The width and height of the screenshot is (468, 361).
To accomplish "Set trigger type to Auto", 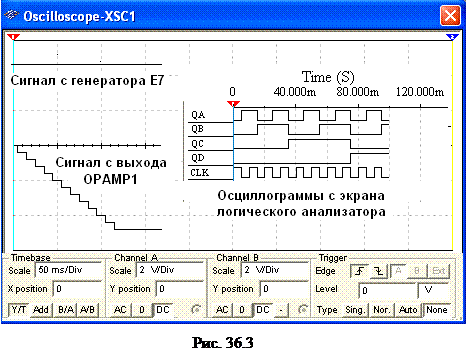I will coord(408,310).
